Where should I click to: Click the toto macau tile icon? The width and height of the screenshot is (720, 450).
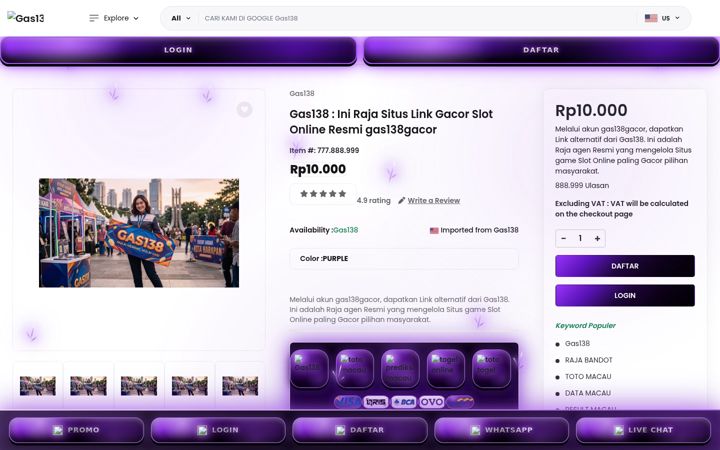[x=354, y=368]
